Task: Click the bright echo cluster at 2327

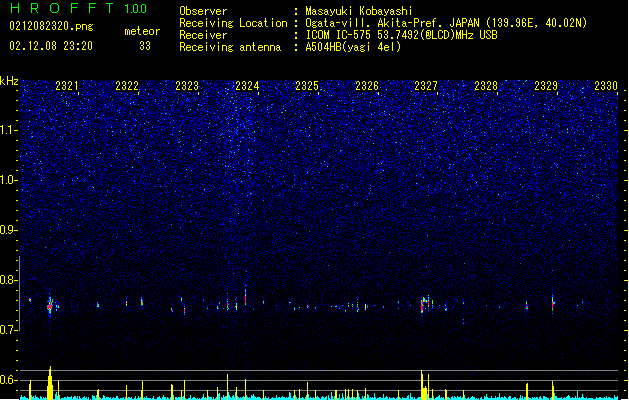Action: tap(425, 304)
